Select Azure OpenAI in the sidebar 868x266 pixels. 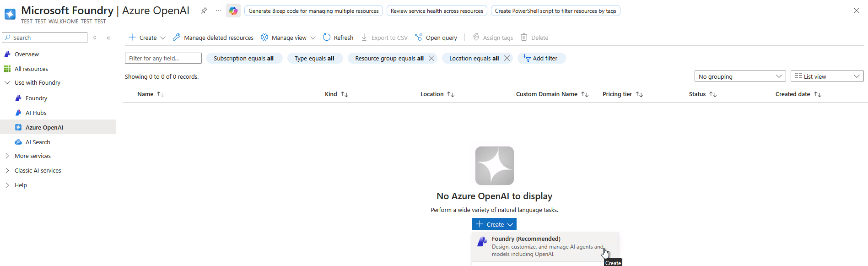(58, 127)
